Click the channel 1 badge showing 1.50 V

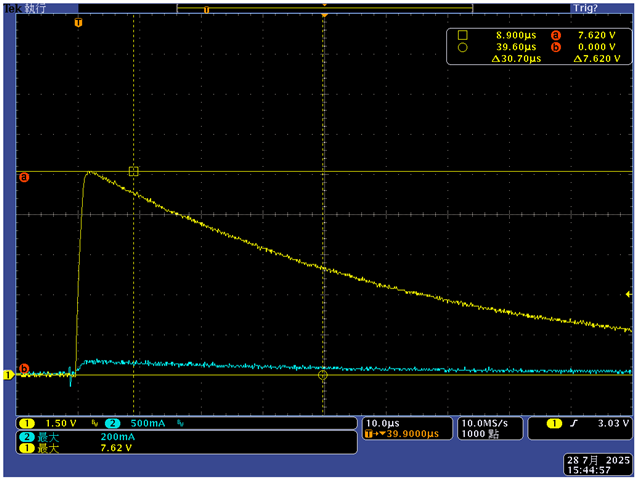[27, 423]
